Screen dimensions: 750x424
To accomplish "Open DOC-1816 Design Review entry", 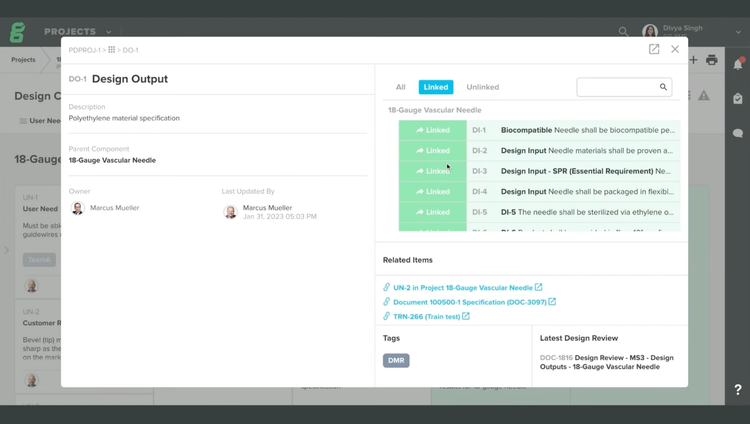I will (x=607, y=362).
